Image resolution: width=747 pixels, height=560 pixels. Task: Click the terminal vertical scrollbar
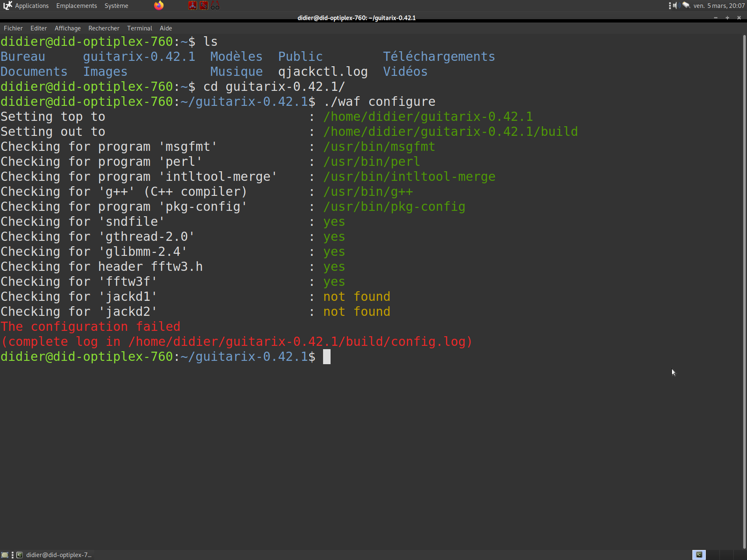point(744,292)
